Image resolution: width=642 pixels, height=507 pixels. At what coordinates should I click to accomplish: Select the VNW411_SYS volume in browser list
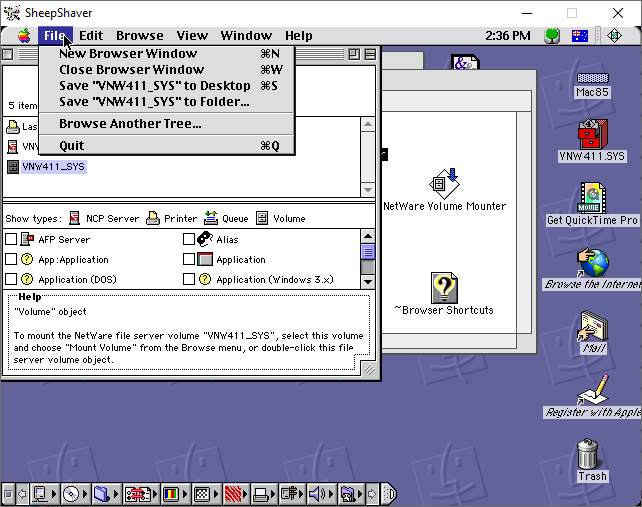tap(46, 167)
